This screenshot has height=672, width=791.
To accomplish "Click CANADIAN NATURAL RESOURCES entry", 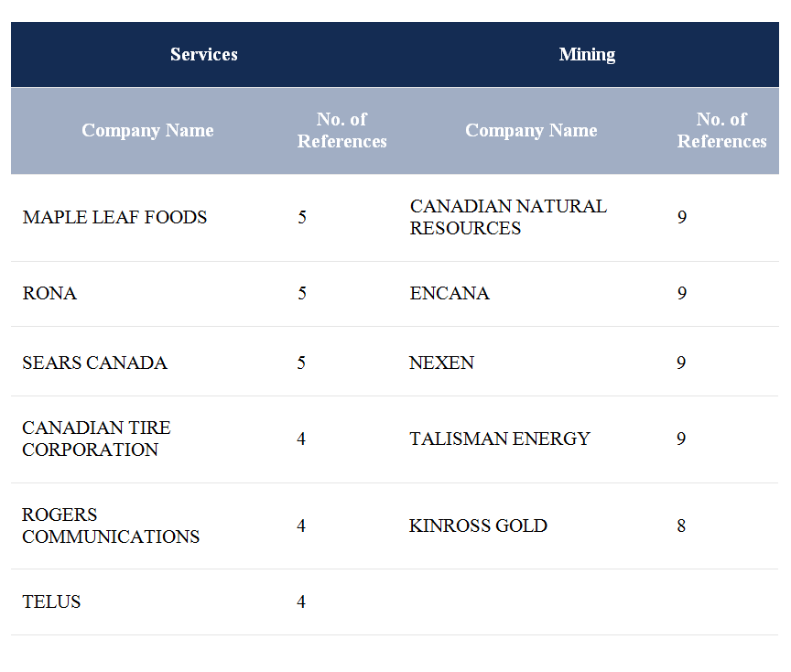I will 507,218.
